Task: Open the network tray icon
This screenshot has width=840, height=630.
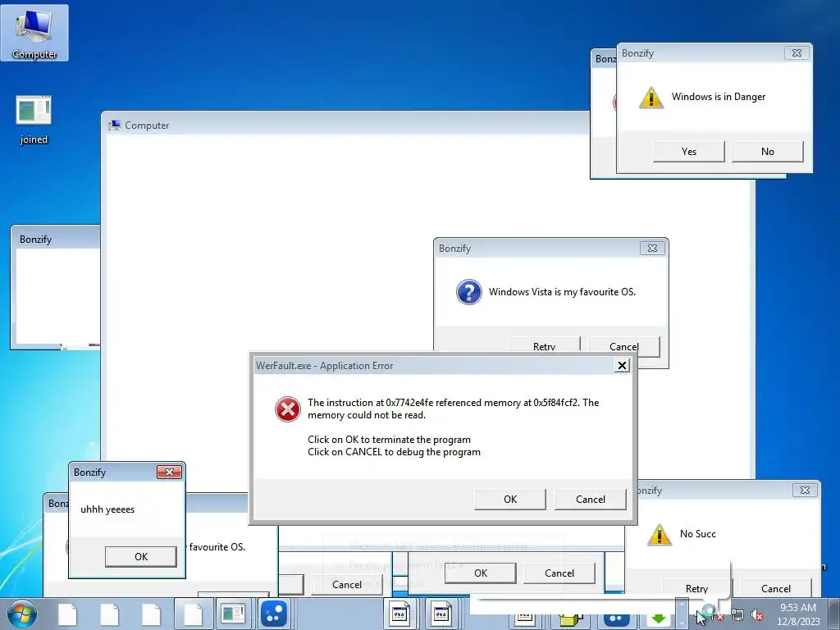Action: pyautogui.click(x=737, y=615)
